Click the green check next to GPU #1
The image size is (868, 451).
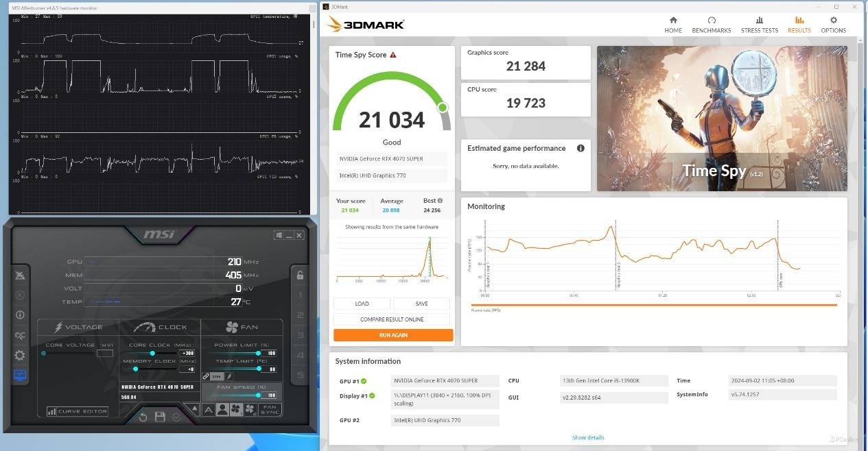click(364, 381)
